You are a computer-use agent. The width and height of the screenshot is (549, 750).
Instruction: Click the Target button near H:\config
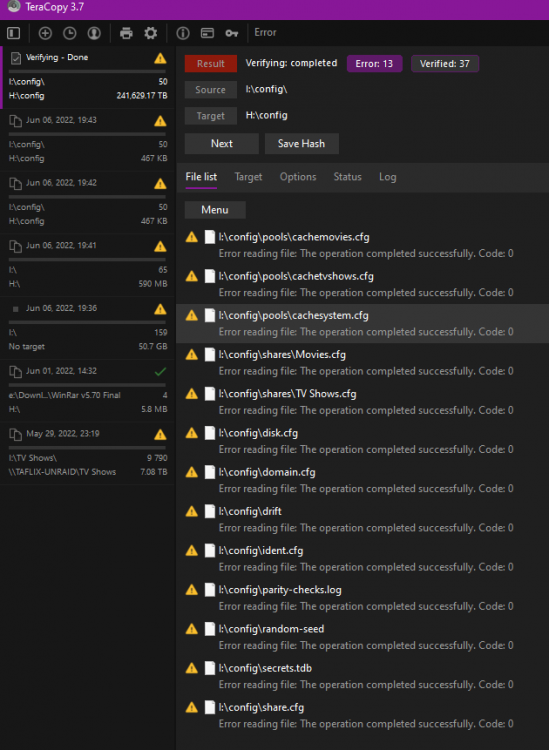pos(211,116)
